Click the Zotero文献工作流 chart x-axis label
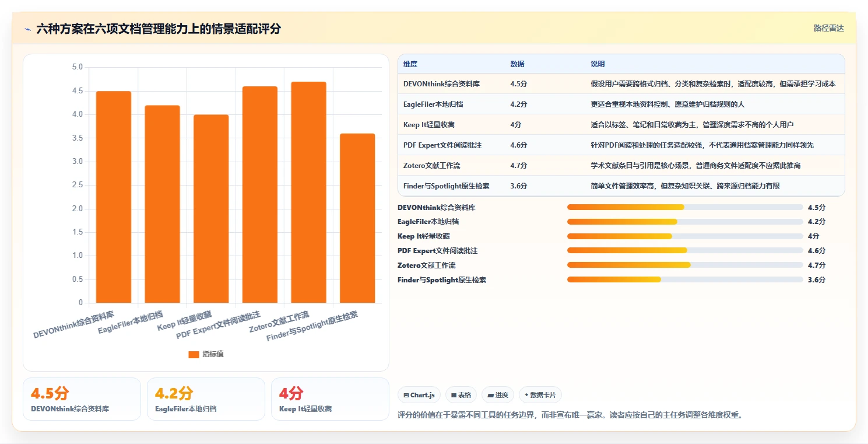The width and height of the screenshot is (868, 444). (280, 321)
